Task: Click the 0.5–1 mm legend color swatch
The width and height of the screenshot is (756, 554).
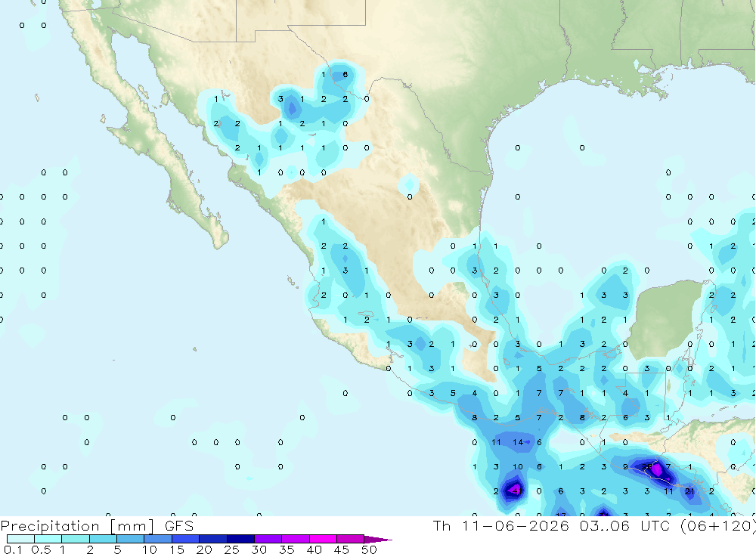Action: click(x=48, y=539)
